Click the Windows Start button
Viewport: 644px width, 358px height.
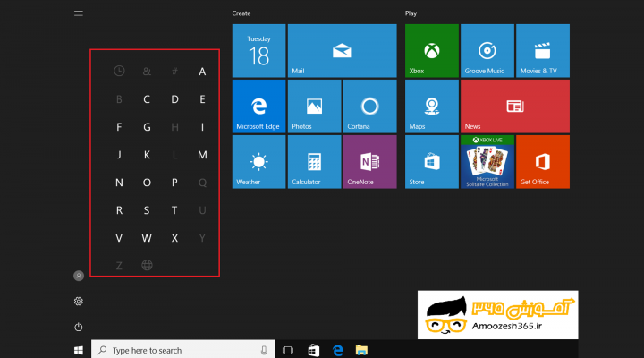point(79,350)
